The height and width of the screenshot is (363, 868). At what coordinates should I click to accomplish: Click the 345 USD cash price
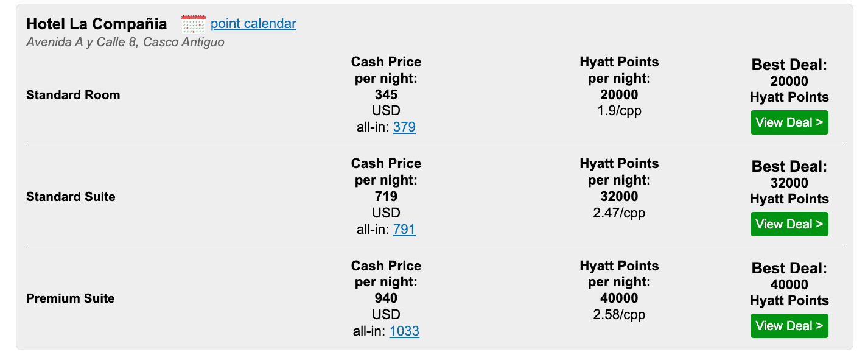(386, 103)
